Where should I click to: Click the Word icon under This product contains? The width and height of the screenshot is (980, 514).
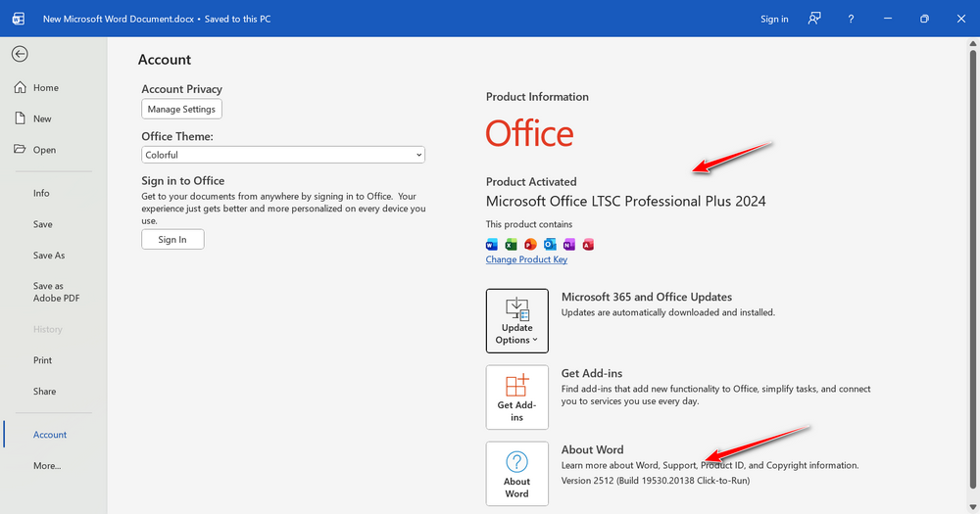click(492, 244)
